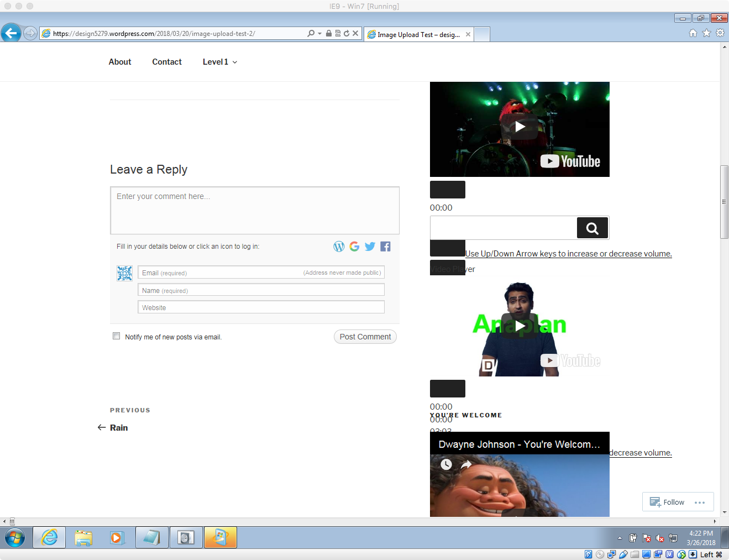Click the Show Desktop strip at the taskbar end
This screenshot has height=560, width=729.
[x=725, y=537]
